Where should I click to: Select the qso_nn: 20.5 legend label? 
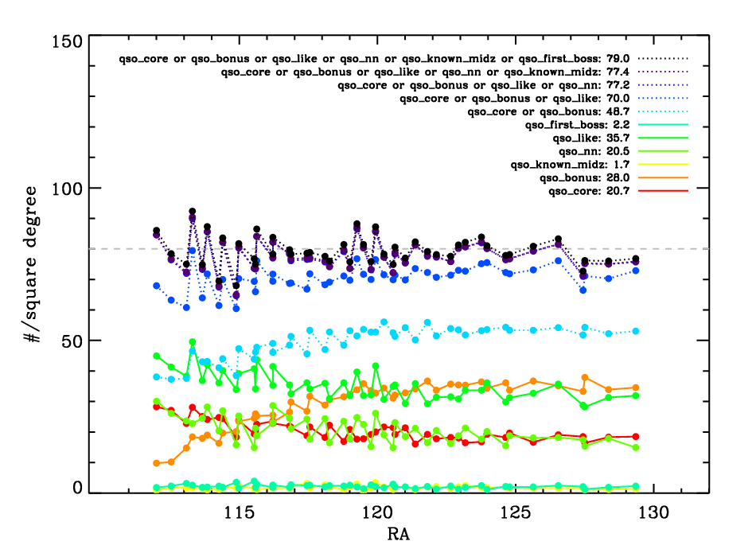tap(595, 151)
